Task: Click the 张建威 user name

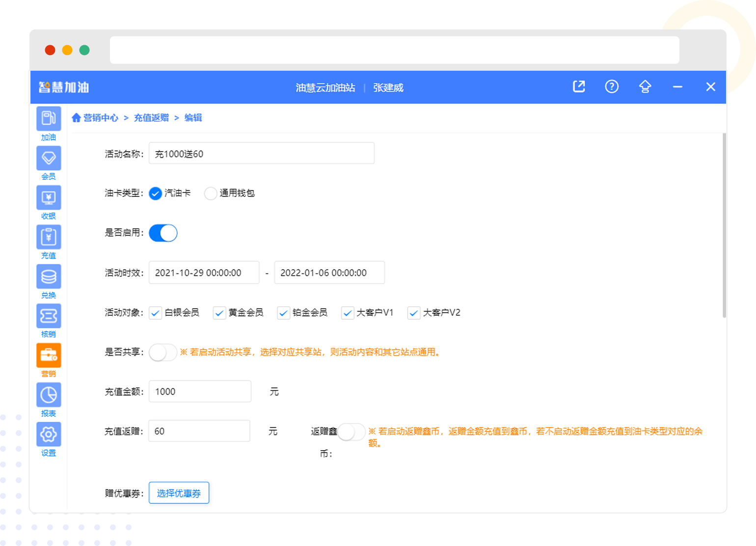Action: click(388, 87)
